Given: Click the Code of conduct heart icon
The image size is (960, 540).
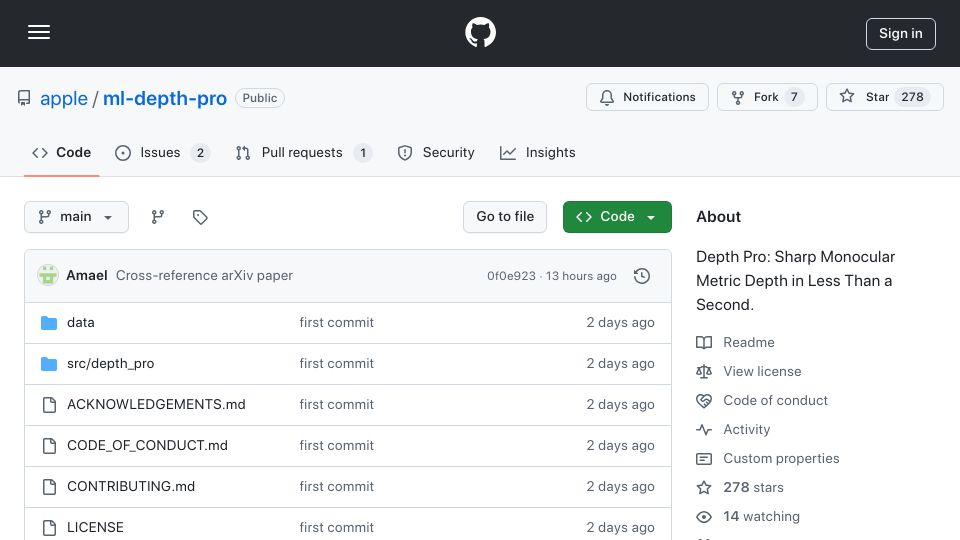Looking at the screenshot, I should click(704, 400).
